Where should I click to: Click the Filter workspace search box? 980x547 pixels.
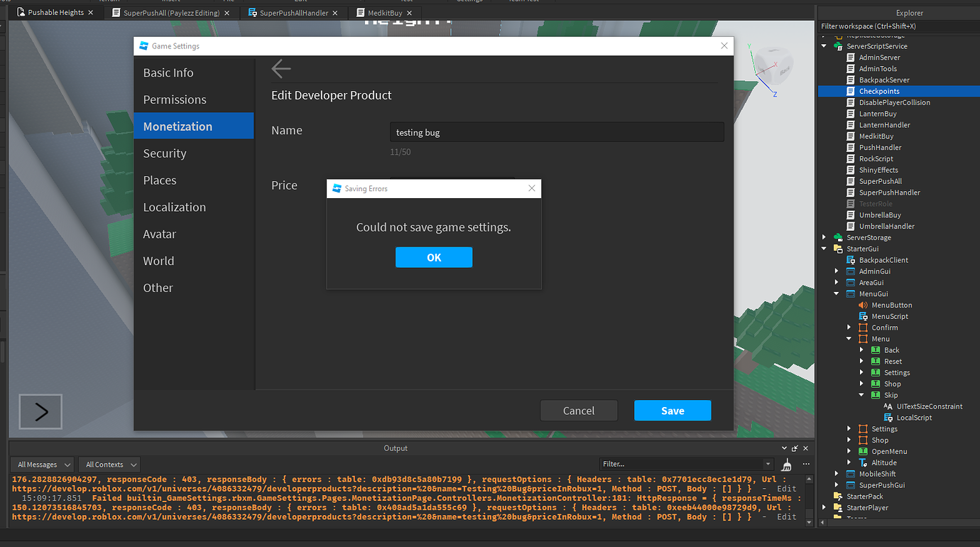[x=899, y=26]
